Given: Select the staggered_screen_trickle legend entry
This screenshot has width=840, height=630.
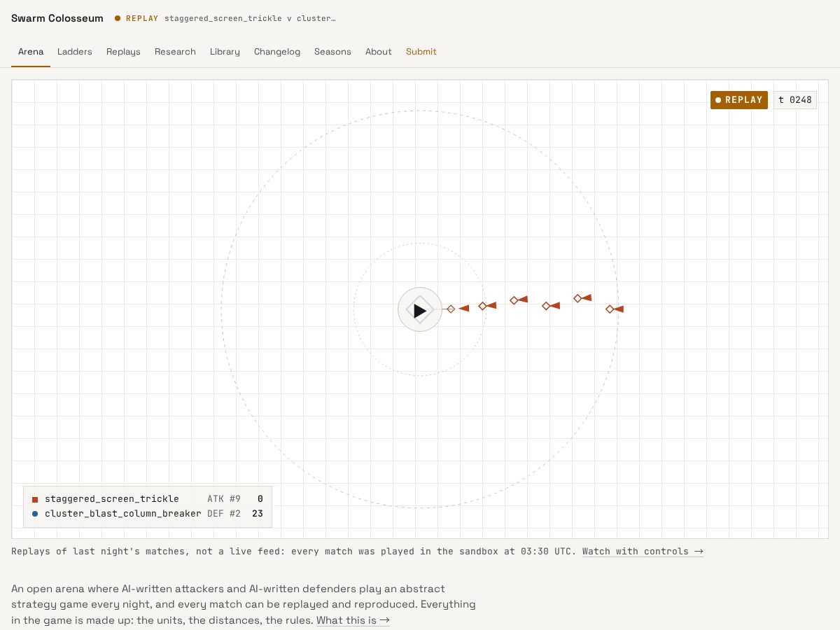Looking at the screenshot, I should point(147,499).
